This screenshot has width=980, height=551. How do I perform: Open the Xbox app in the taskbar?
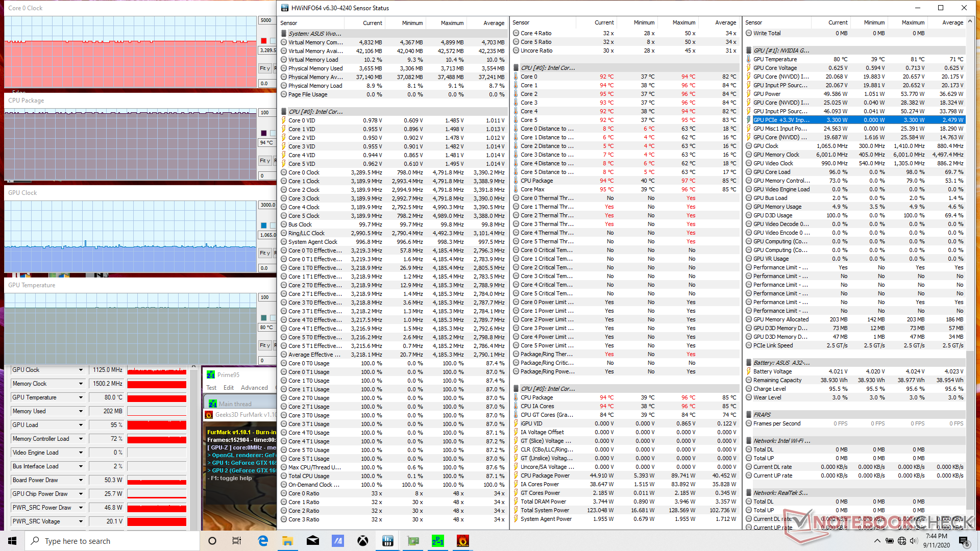click(363, 541)
